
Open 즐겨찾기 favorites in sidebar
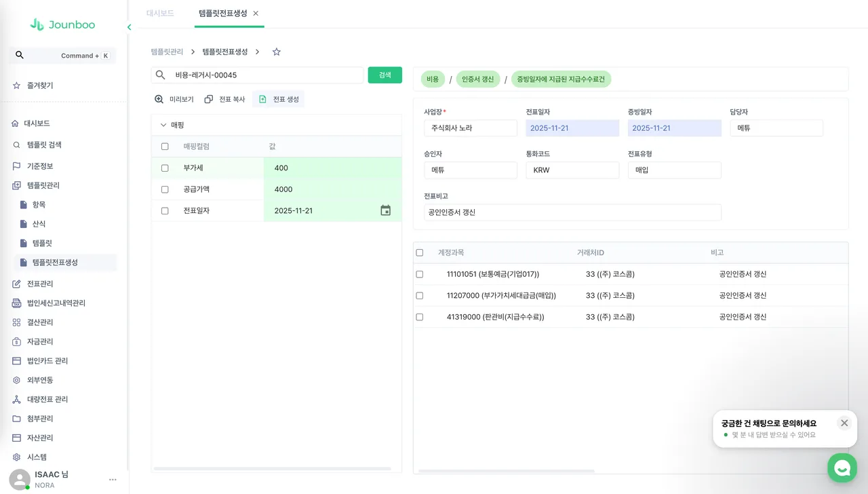[40, 85]
